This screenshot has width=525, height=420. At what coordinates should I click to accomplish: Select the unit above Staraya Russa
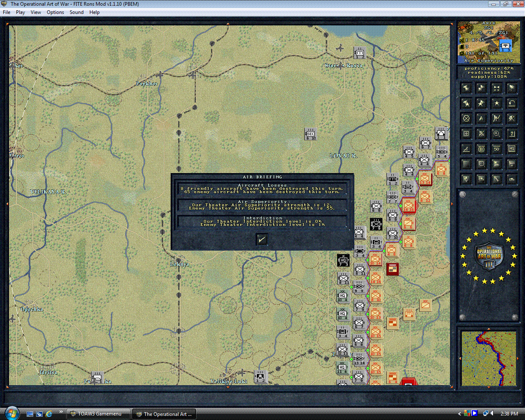pyautogui.click(x=359, y=53)
